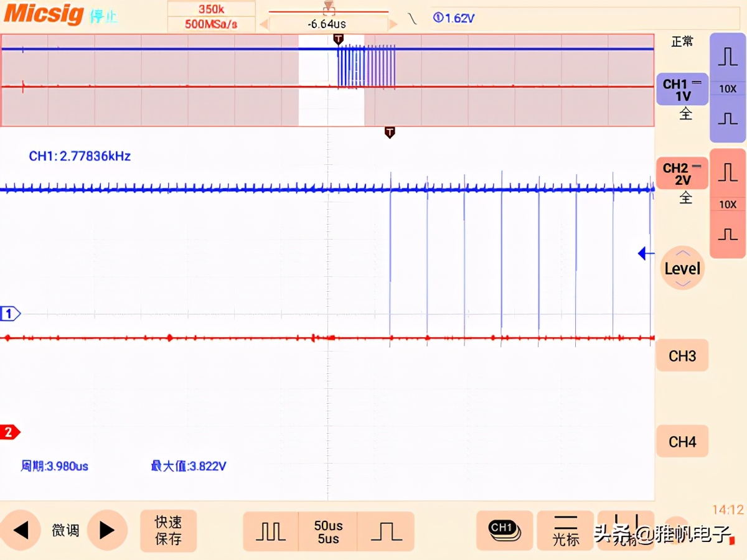Tap the short pulse icon in CH1 scale column
Screen dimensions: 747x560
pos(728,118)
